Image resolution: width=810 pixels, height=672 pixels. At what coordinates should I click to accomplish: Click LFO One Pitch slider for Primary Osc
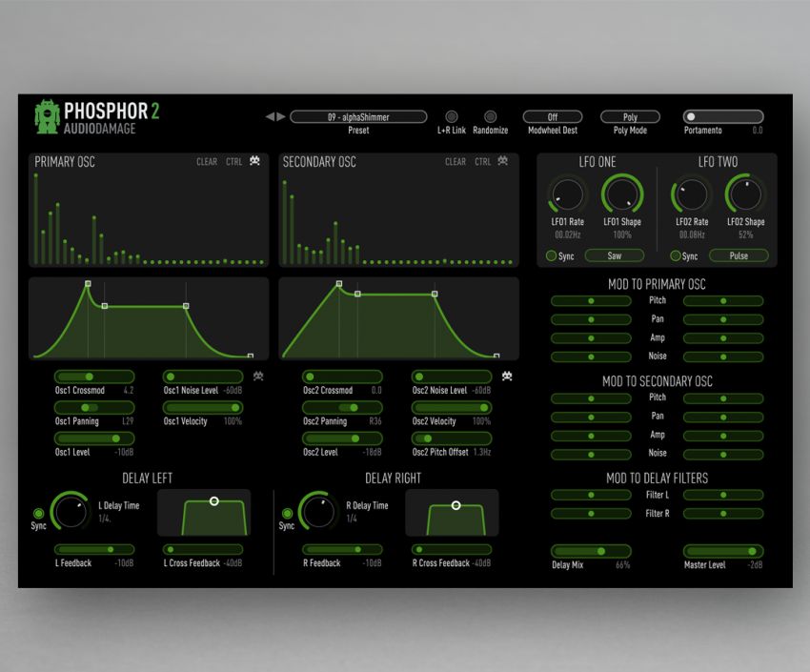[x=591, y=300]
